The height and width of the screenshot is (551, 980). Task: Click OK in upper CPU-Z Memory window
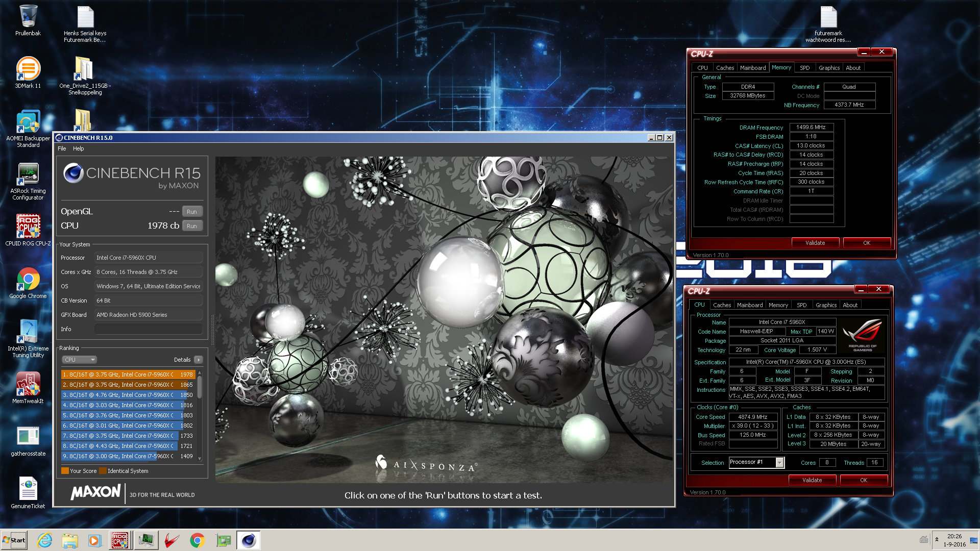[x=867, y=243]
